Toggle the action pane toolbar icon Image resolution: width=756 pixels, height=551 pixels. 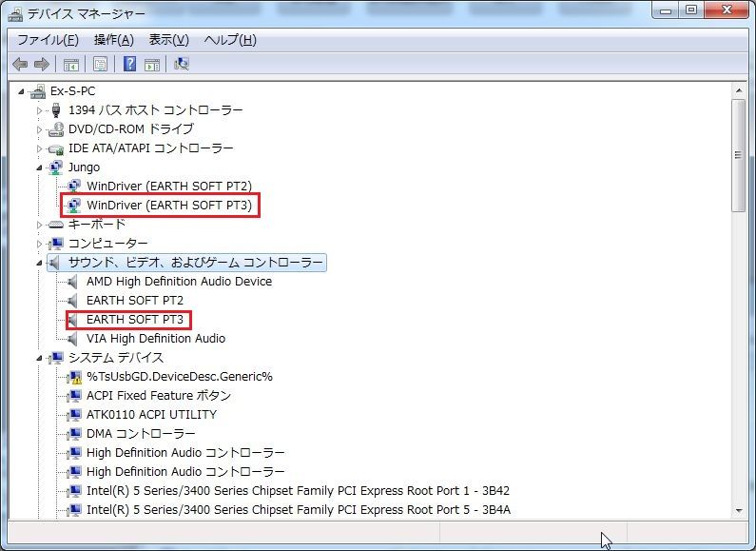[152, 64]
